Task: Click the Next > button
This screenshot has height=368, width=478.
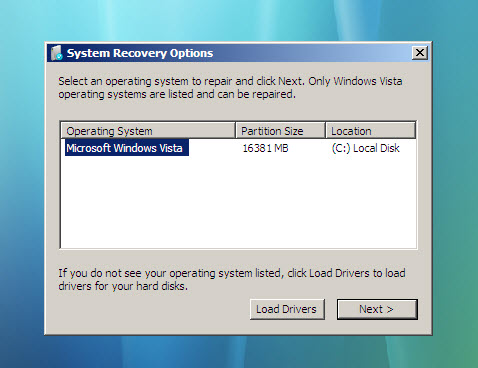Action: pyautogui.click(x=377, y=309)
